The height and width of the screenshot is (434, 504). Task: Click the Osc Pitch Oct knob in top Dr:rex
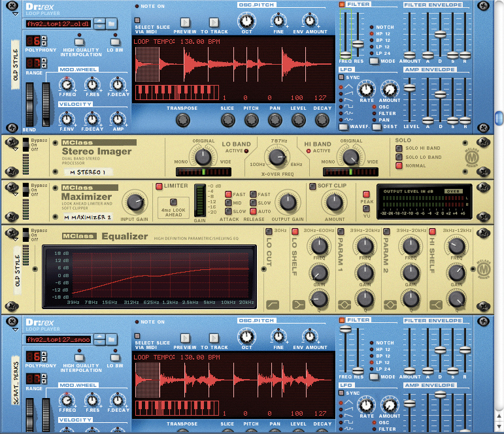tap(246, 21)
